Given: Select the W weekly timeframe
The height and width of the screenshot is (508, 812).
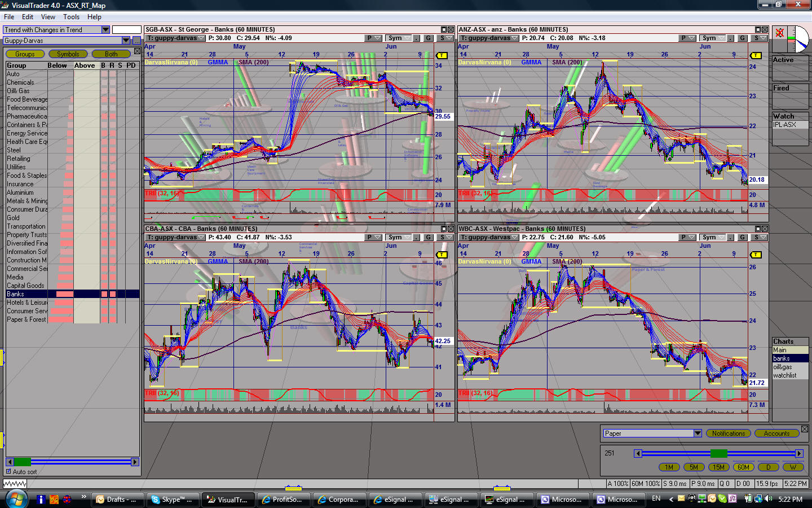Looking at the screenshot, I should (x=793, y=467).
